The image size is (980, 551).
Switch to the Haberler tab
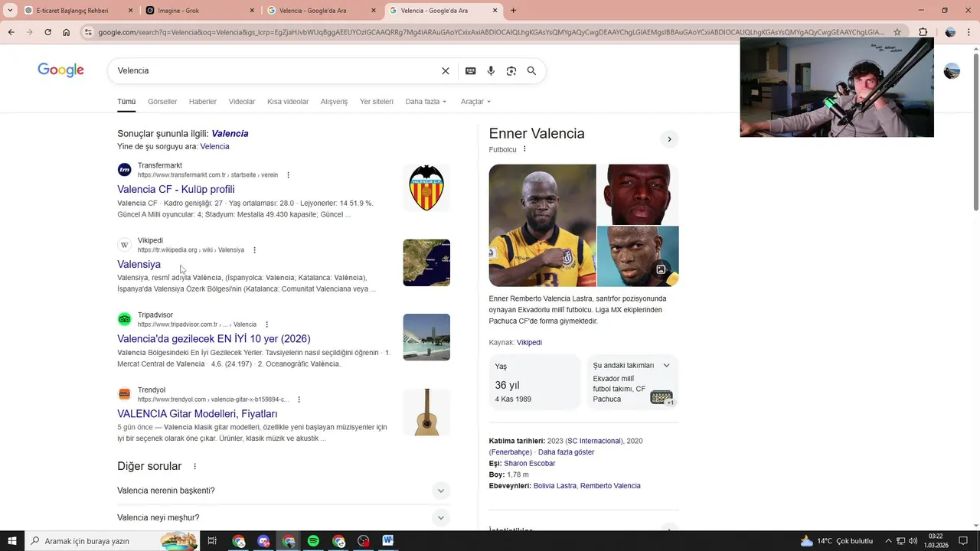[203, 102]
